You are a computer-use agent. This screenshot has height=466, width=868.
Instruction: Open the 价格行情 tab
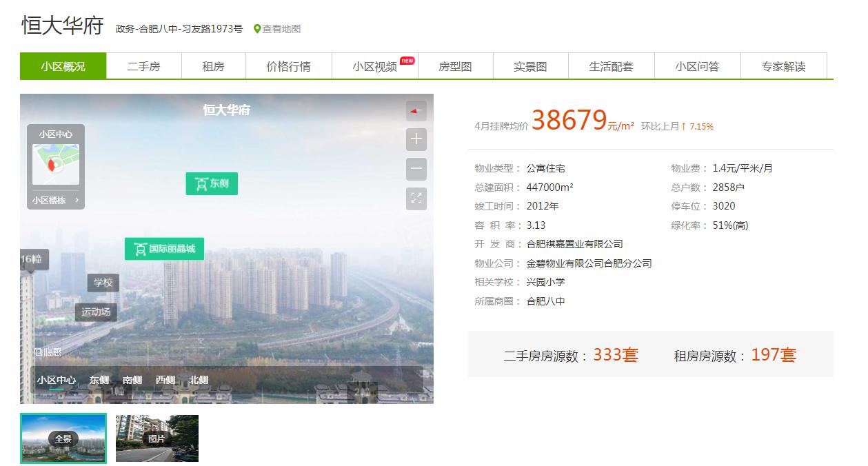288,65
